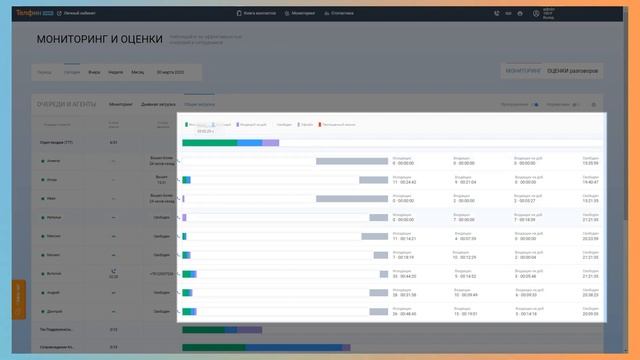Image resolution: width=640 pixels, height=360 pixels.
Task: Switch to the Общая загрузка sub-tab
Action: [199, 104]
